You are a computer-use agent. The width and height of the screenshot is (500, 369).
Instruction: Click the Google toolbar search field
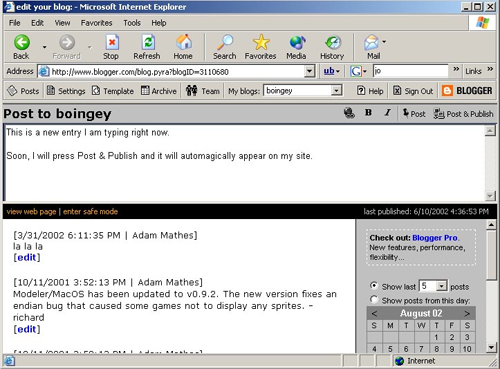pyautogui.click(x=410, y=71)
